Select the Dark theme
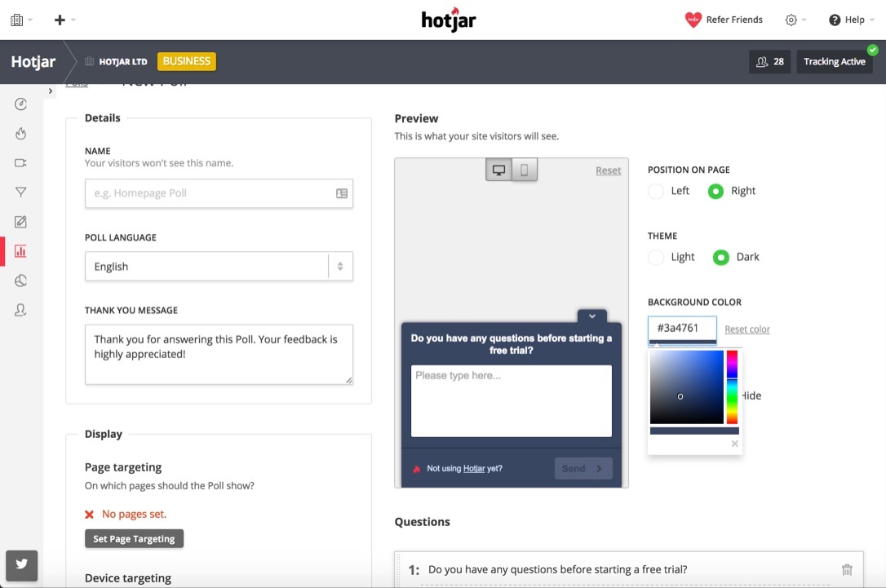This screenshot has height=588, width=886. tap(720, 257)
